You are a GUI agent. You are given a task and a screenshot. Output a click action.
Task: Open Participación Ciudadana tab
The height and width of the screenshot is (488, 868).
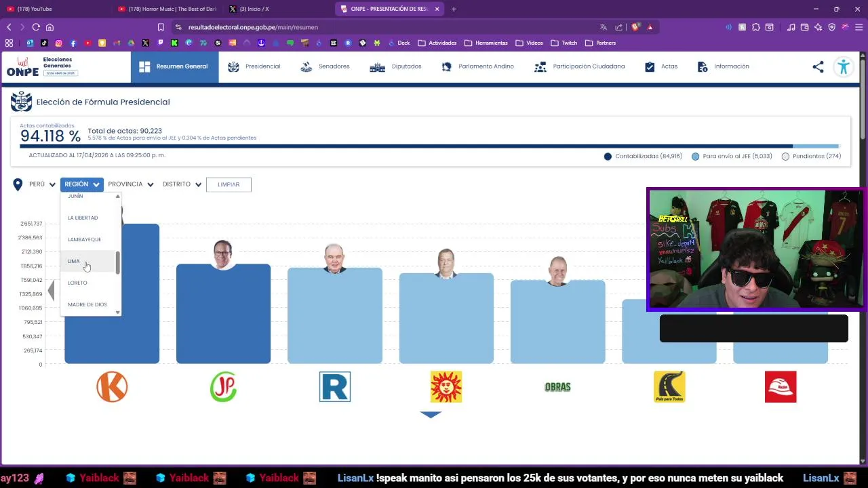pyautogui.click(x=580, y=66)
